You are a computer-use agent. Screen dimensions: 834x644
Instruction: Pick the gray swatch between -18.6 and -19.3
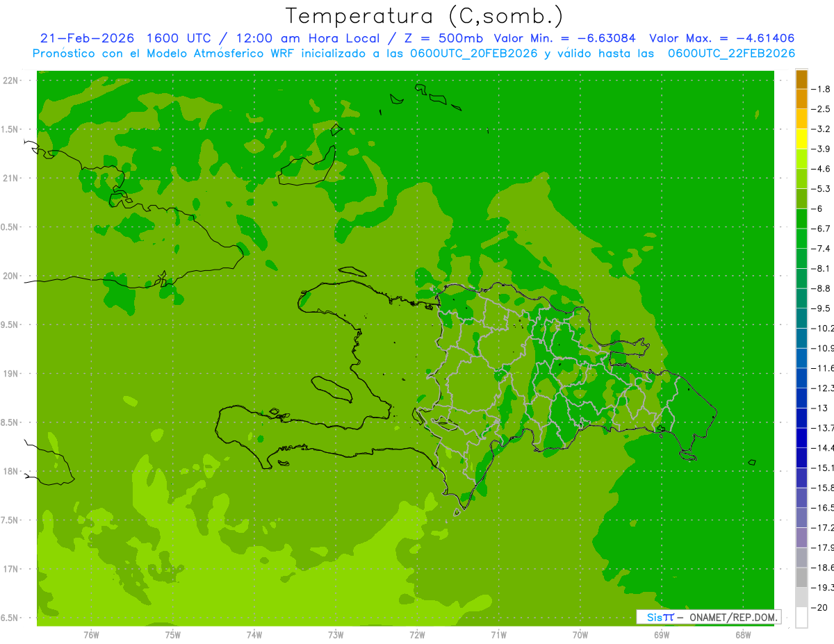coord(801,578)
